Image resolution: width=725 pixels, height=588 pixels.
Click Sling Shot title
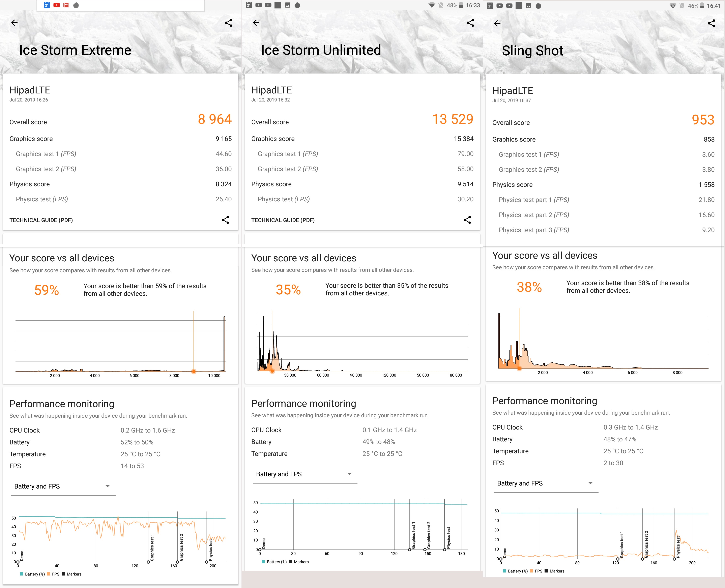coord(532,51)
